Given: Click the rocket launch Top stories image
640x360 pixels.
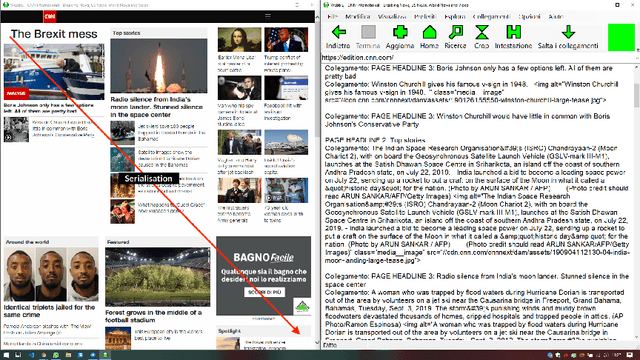Looking at the screenshot, I should (159, 66).
